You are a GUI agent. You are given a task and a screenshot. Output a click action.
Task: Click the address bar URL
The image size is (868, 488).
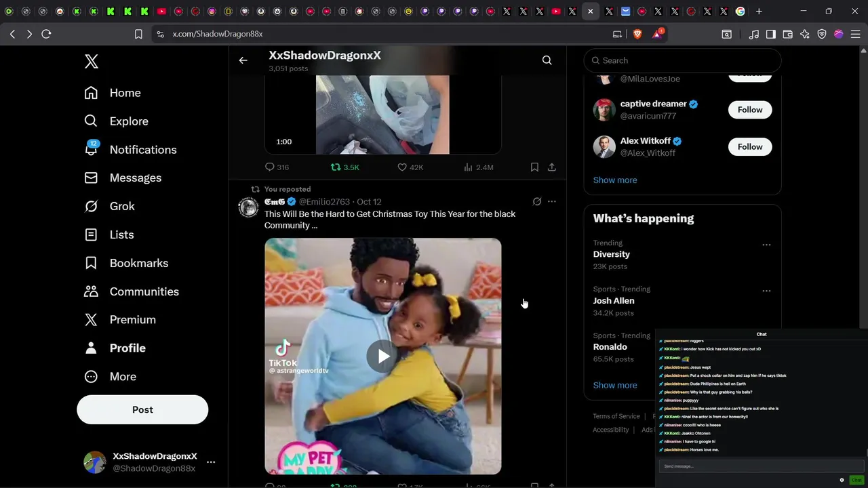[x=218, y=34]
